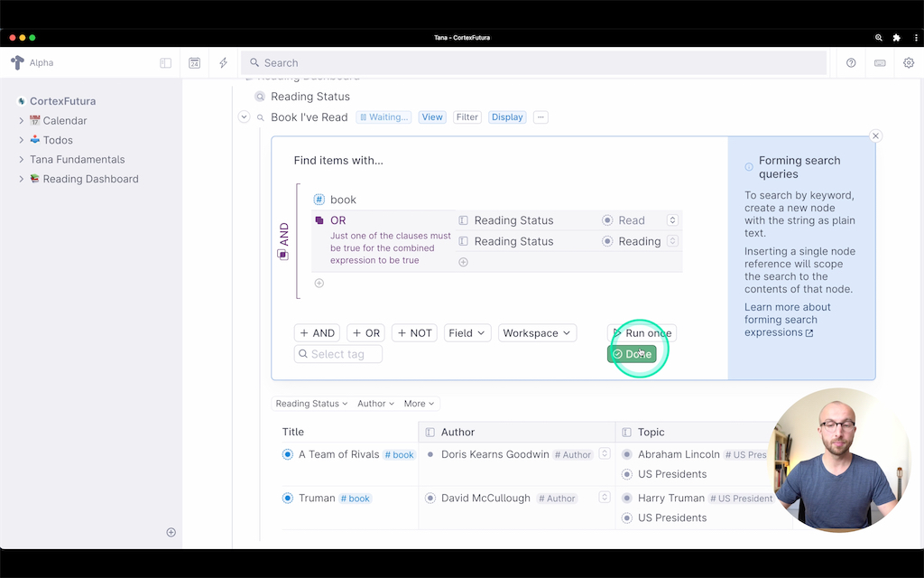Viewport: 924px width, 578px height.
Task: Toggle the Waiting status pill
Action: click(x=383, y=117)
